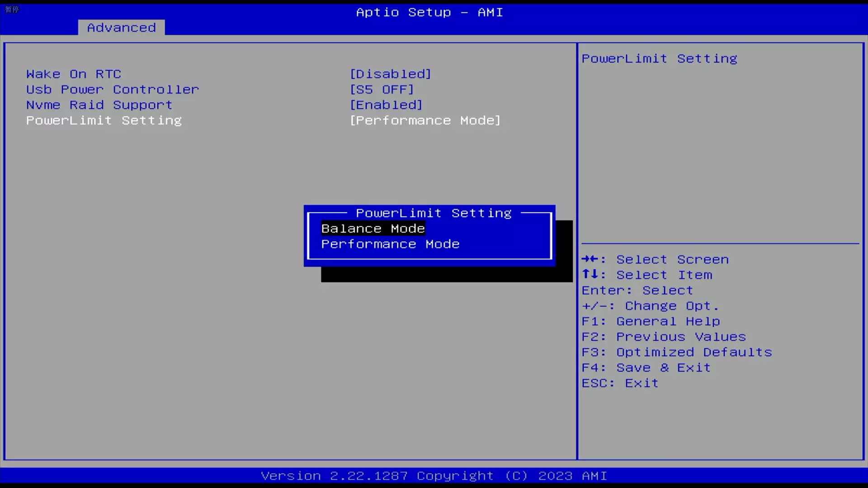Select the PowerLimit Setting row label
Screen dimensions: 868x488
point(104,120)
